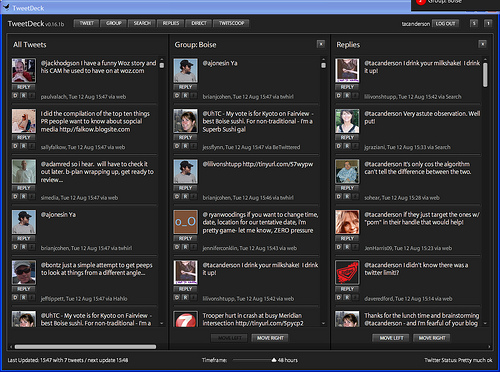Click the R icon under jenniferconklin's tweet
The width and height of the screenshot is (500, 372).
[x=185, y=247]
